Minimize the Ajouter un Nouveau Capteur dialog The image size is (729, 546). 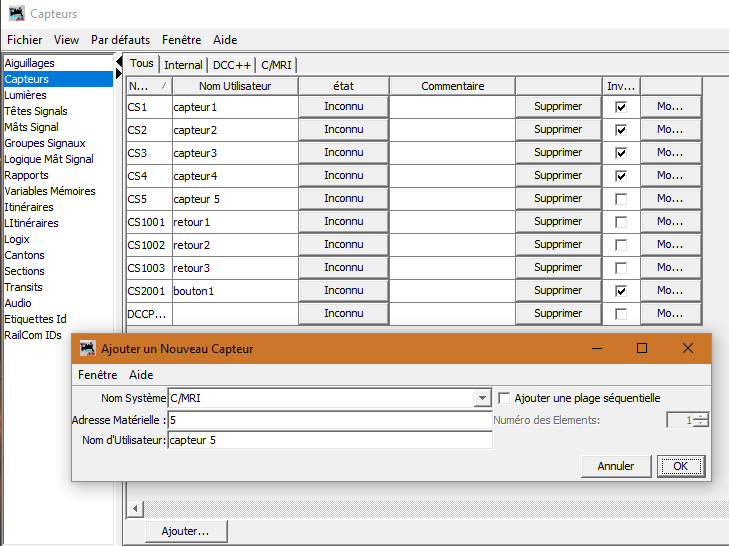tap(596, 348)
